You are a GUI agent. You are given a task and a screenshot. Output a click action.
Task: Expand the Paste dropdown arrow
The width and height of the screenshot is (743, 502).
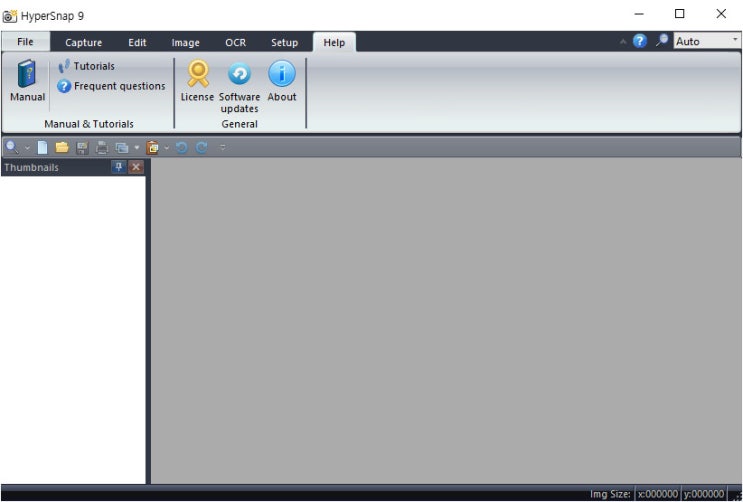(166, 148)
